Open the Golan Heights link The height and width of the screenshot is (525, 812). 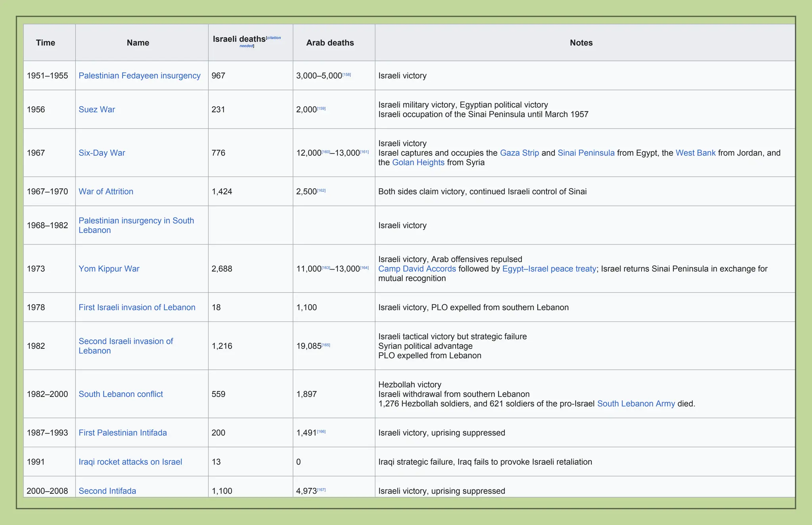418,162
